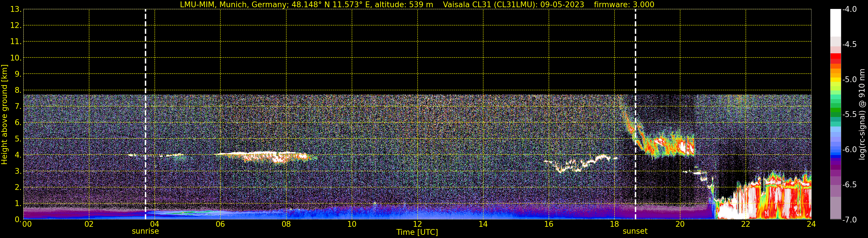Click height tick label 1
The height and width of the screenshot is (238, 868).
pos(18,204)
